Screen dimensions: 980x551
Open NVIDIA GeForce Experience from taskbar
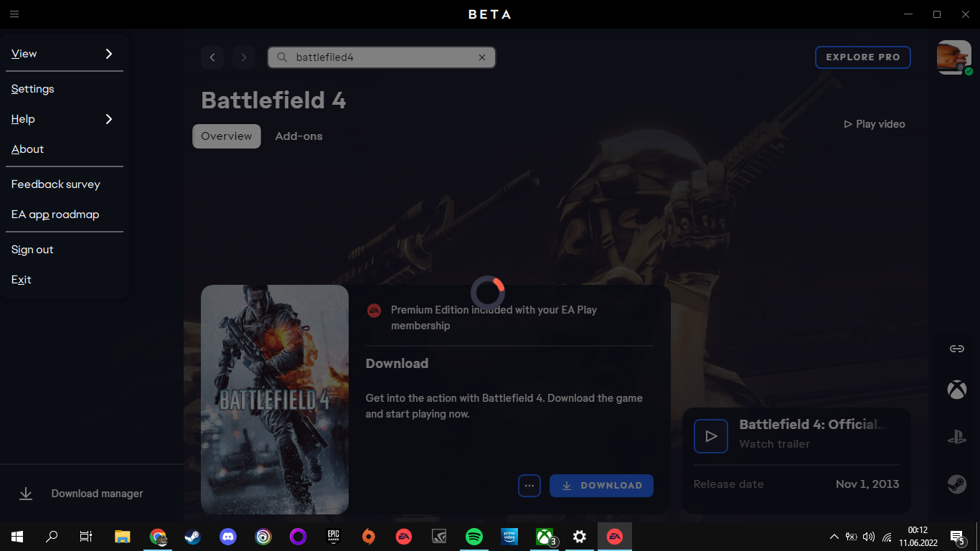(439, 537)
